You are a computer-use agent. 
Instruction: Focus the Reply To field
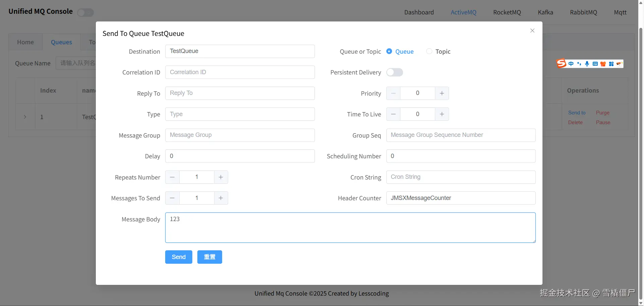pos(240,93)
